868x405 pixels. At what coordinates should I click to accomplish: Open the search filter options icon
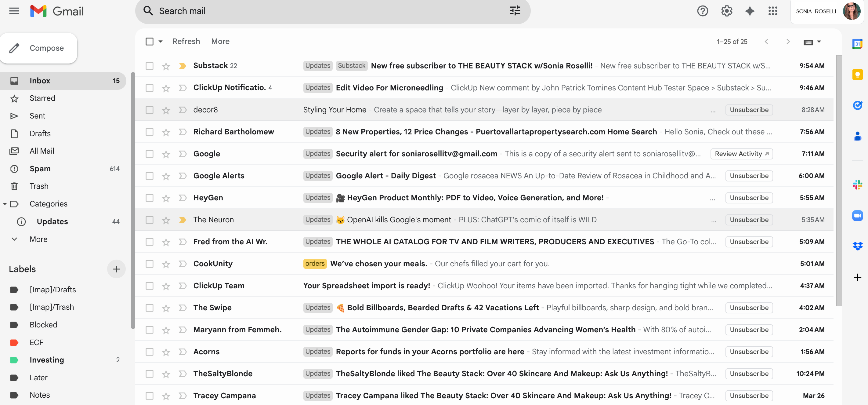click(515, 11)
